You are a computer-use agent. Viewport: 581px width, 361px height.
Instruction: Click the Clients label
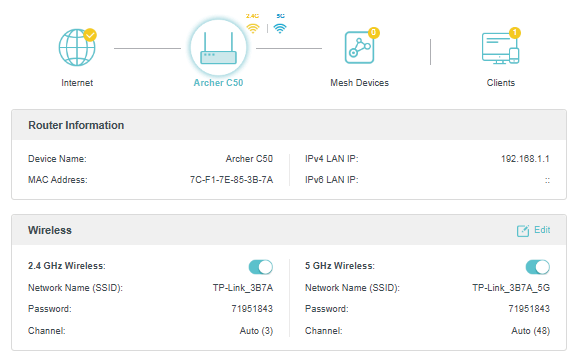click(x=501, y=83)
